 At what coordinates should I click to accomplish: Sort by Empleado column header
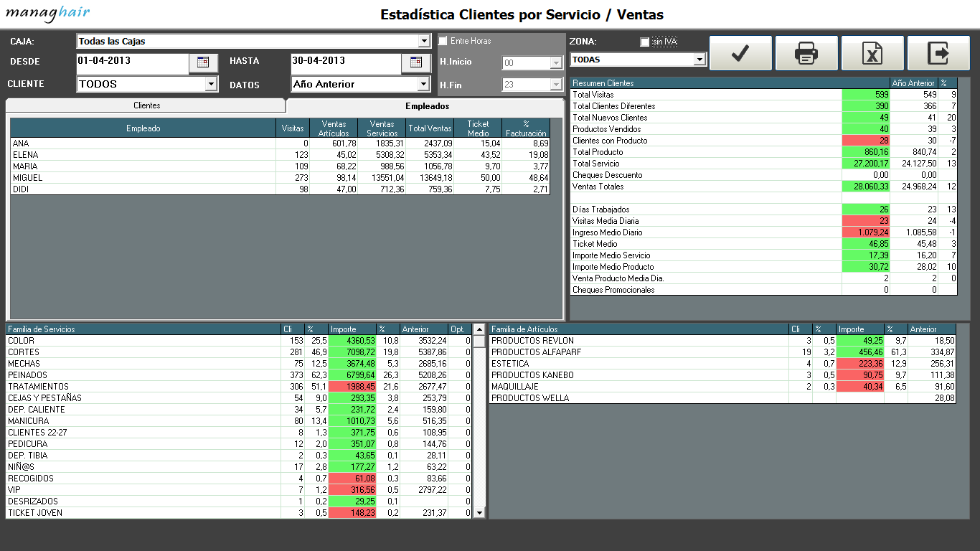coord(143,128)
